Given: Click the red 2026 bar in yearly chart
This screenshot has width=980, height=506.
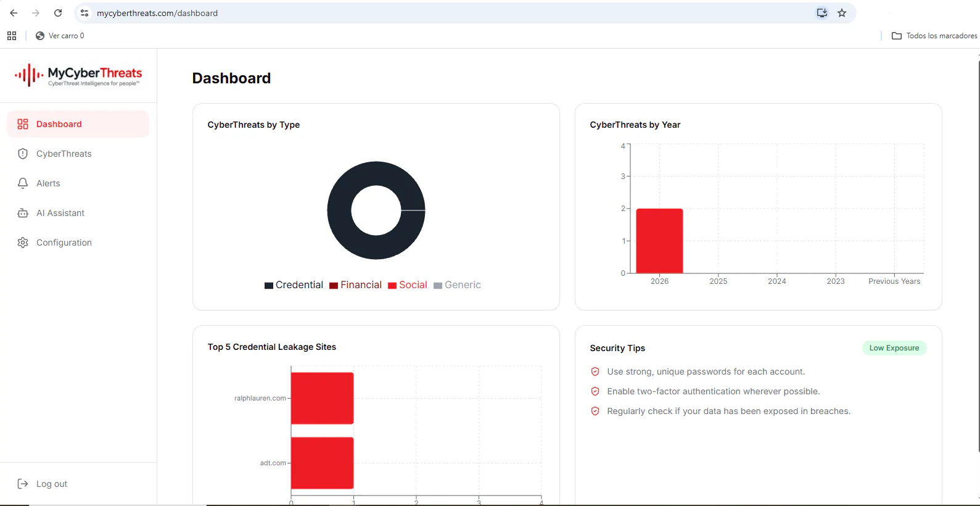Looking at the screenshot, I should coord(659,241).
